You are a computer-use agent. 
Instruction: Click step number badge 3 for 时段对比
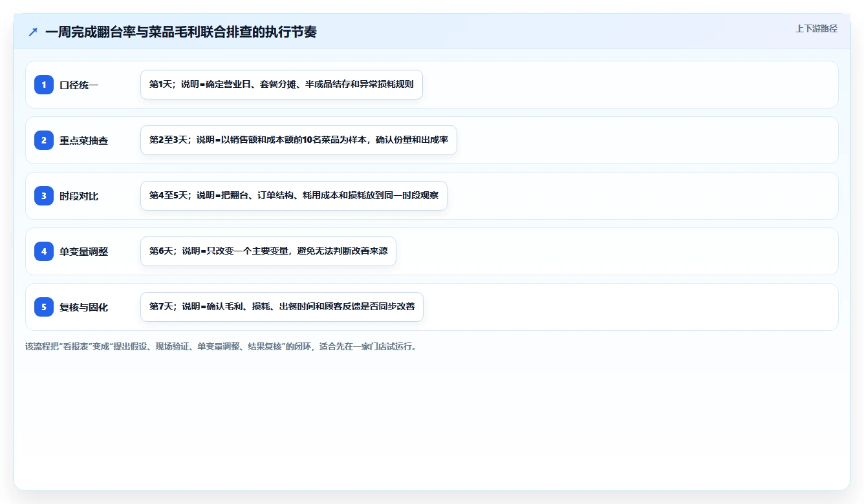[44, 196]
